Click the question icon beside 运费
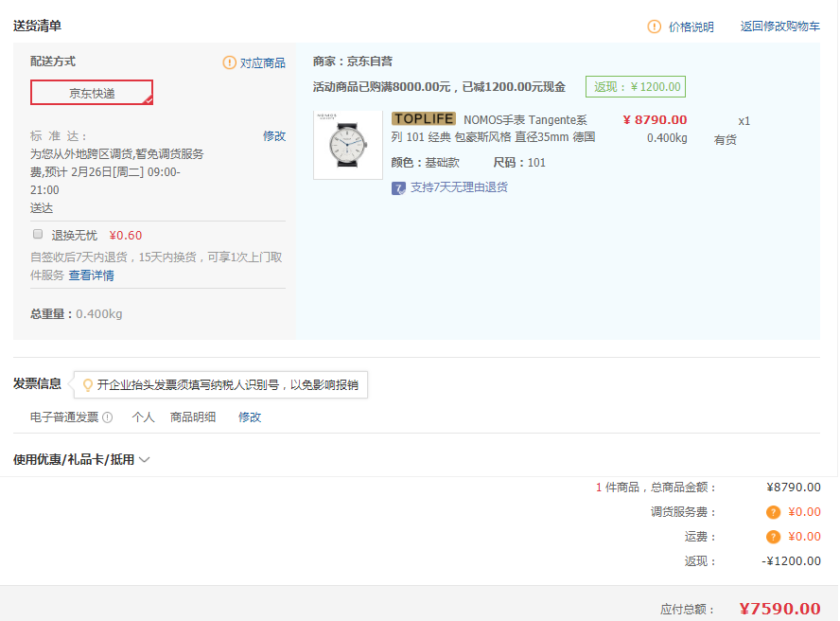 tap(773, 537)
